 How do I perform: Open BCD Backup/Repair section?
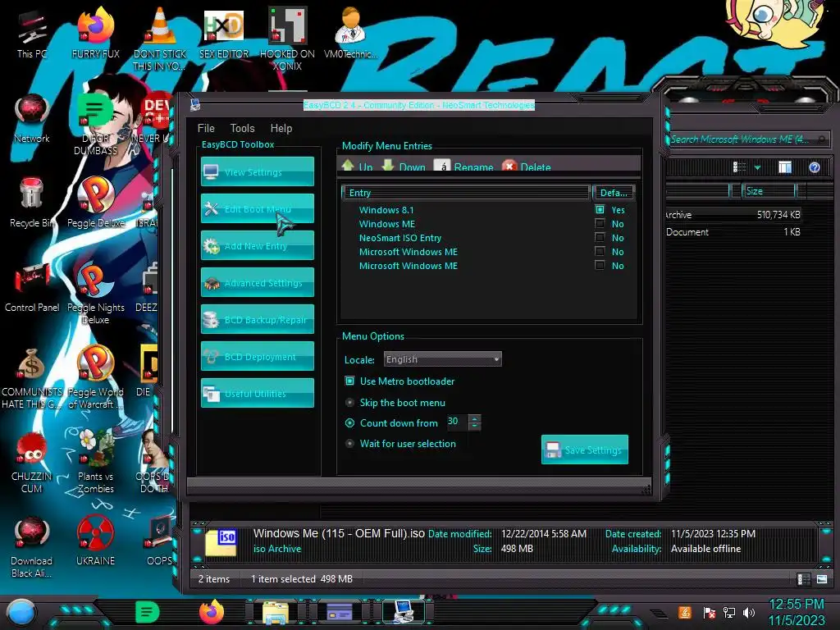257,319
